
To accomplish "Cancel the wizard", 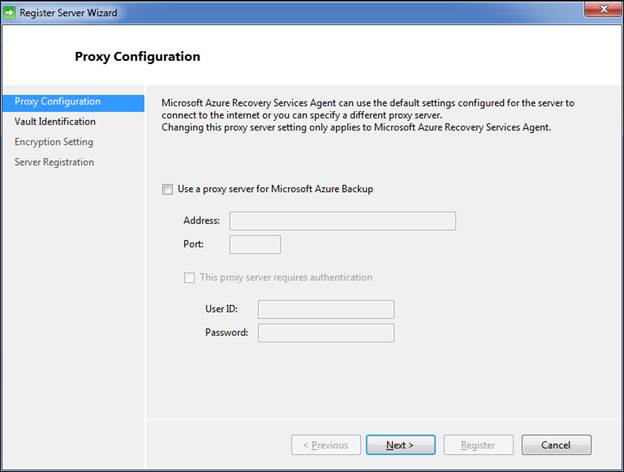I will [556, 445].
